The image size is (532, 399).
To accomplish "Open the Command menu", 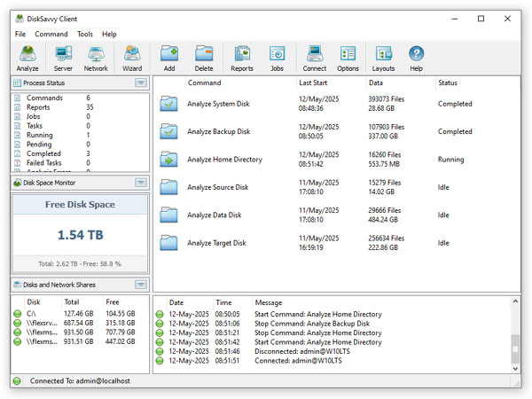I will pyautogui.click(x=51, y=35).
